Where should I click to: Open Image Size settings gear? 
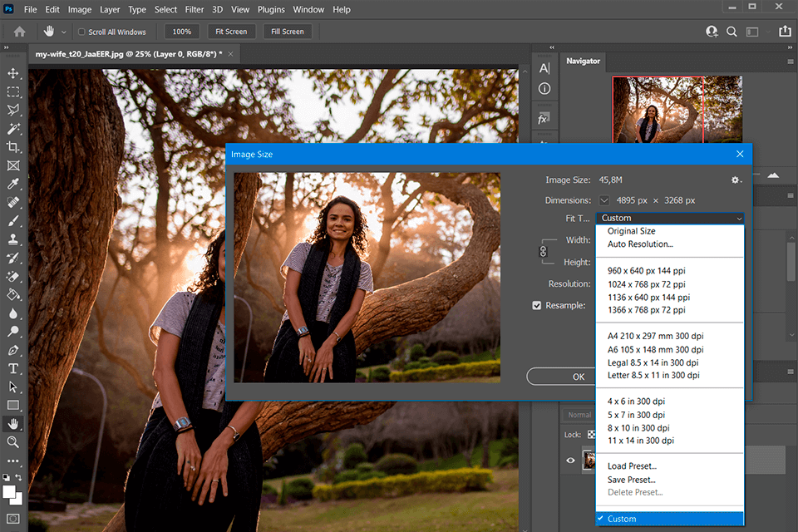[x=736, y=180]
